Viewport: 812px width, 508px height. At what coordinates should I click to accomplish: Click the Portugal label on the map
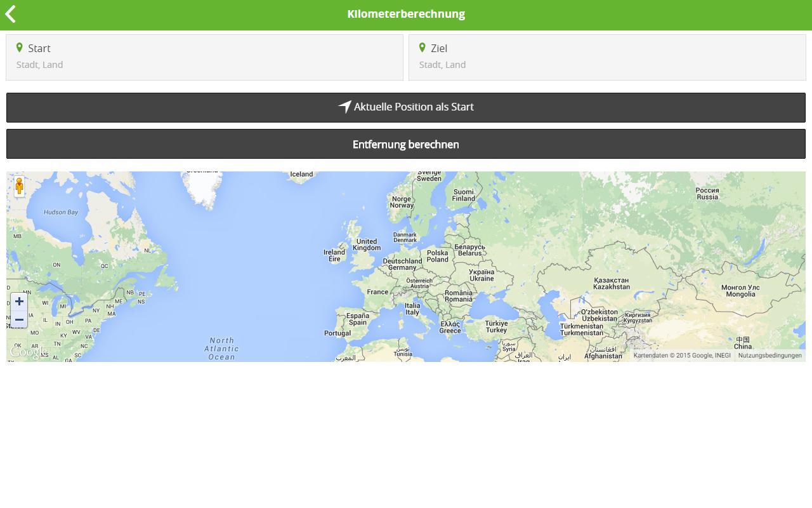337,333
